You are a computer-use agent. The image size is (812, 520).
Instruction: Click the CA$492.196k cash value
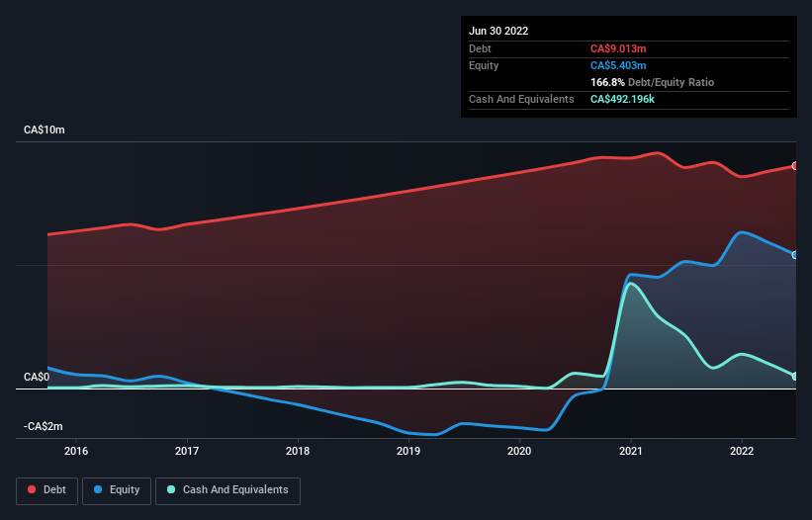[622, 99]
